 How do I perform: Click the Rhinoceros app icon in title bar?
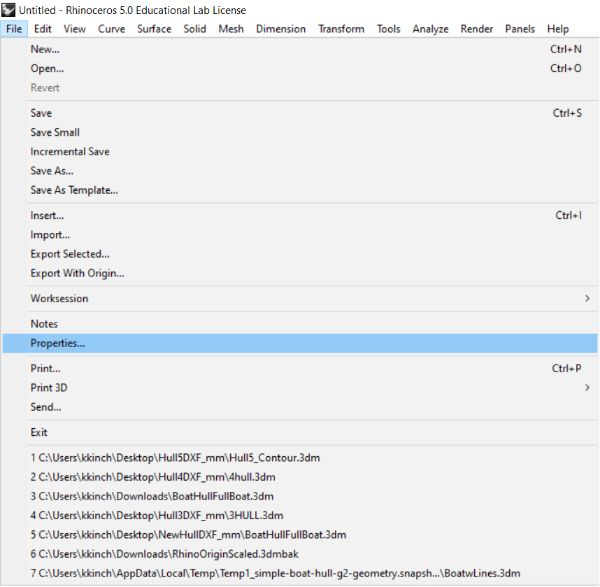tap(8, 10)
